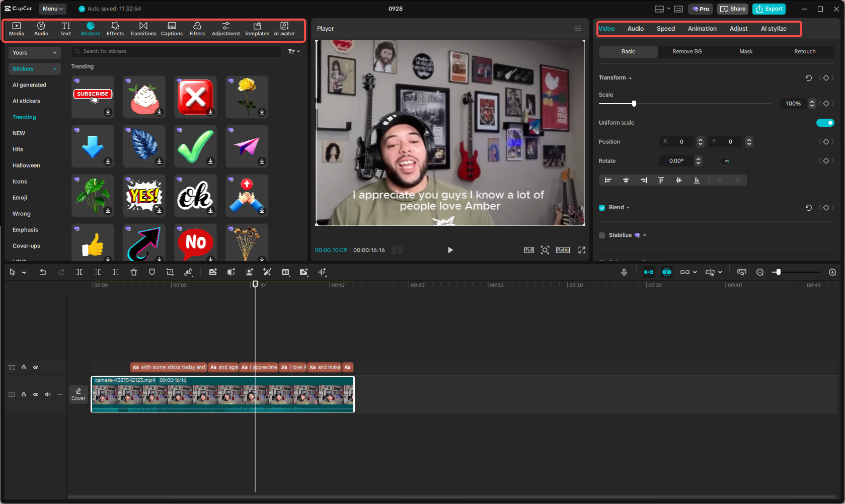Switch to the Remove BG tab
Image resolution: width=845 pixels, height=504 pixels.
[686, 51]
